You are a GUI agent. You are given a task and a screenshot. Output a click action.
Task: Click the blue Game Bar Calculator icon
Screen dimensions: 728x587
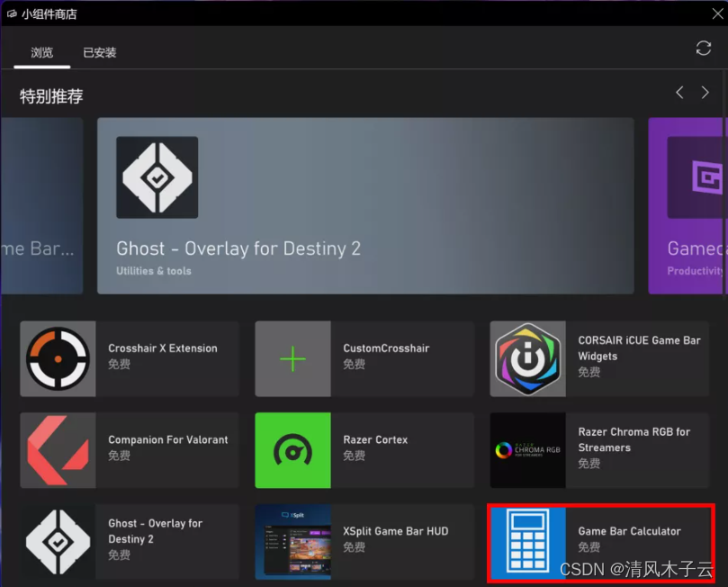[528, 541]
